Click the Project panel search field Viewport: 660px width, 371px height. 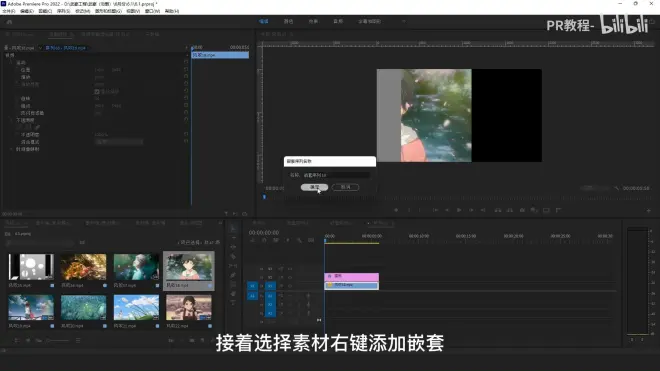tap(40, 243)
